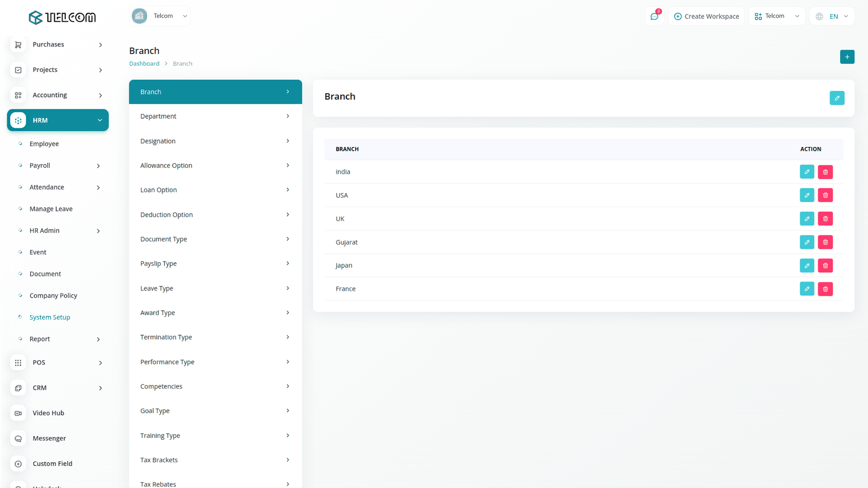Click the Messenger icon in sidebar
The width and height of the screenshot is (868, 488).
coord(18,438)
